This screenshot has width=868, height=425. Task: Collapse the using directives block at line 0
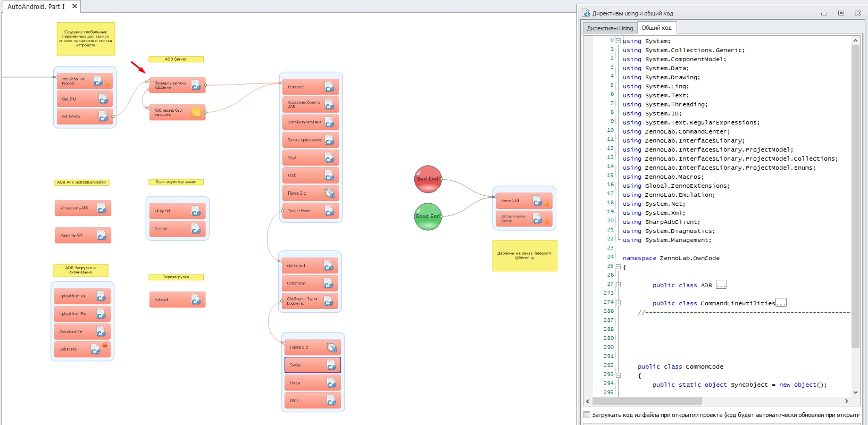[x=618, y=40]
